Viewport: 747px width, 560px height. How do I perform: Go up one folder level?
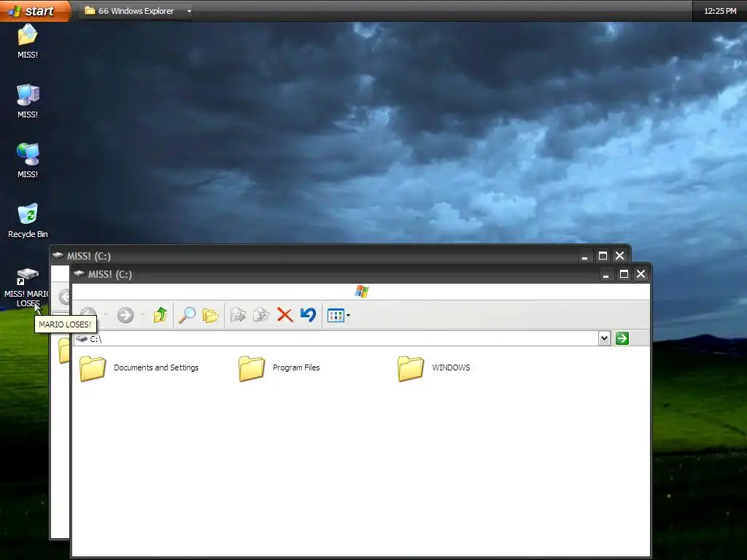(x=160, y=315)
